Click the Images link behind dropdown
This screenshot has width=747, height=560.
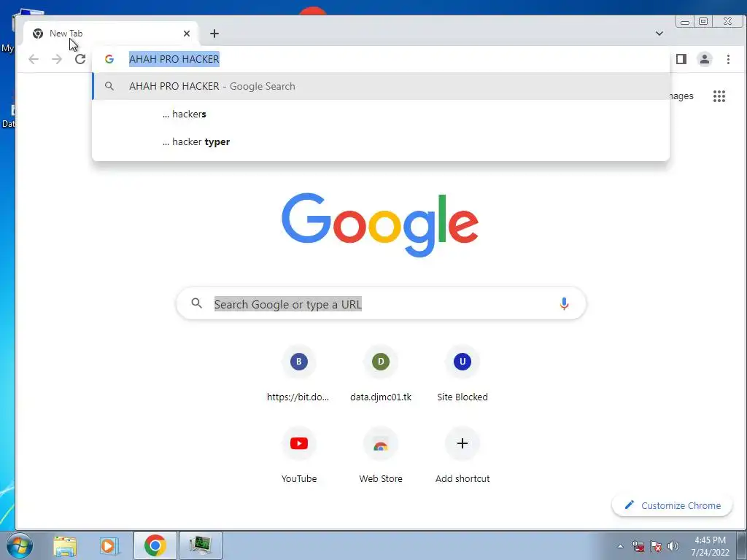pyautogui.click(x=682, y=96)
